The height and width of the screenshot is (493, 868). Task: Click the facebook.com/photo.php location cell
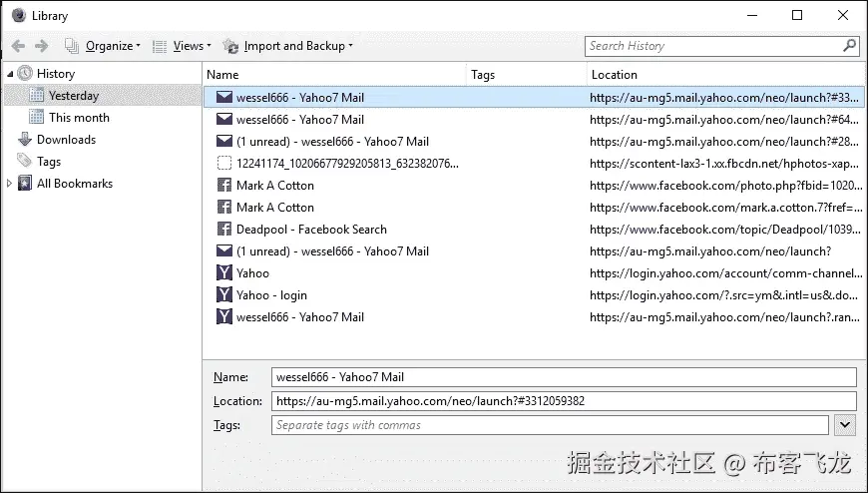[725, 186]
